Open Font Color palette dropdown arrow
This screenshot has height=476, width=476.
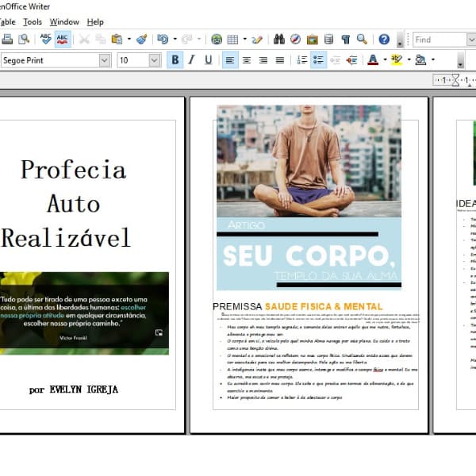385,59
